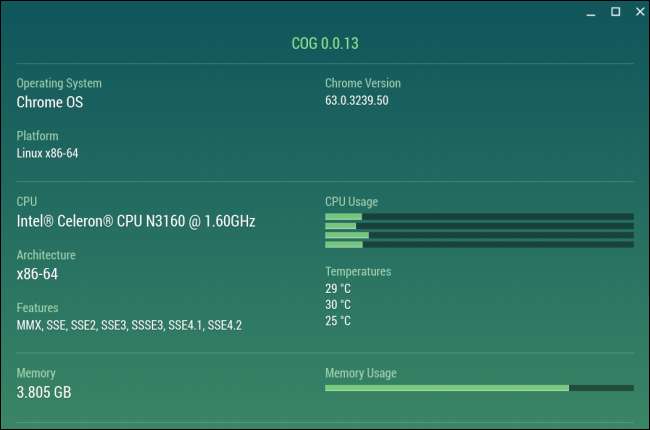Click the fourth CPU usage bar

(479, 244)
